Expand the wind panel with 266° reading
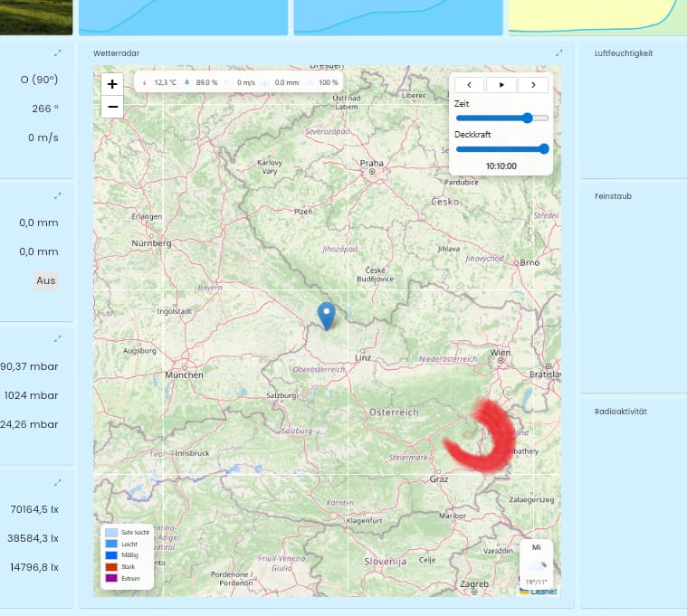 [58, 53]
